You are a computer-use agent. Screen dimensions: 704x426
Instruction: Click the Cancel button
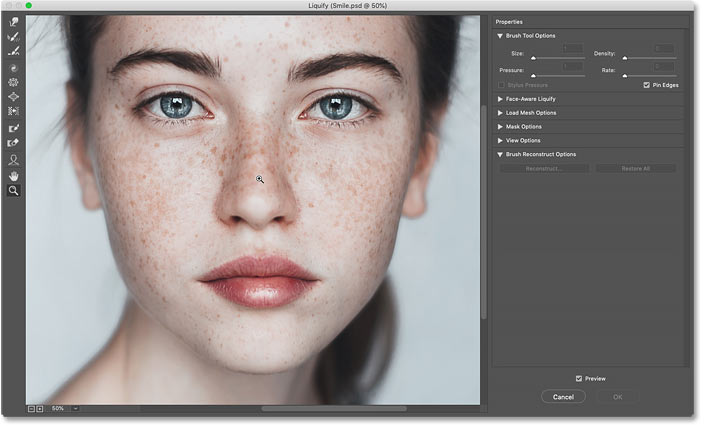coord(563,397)
